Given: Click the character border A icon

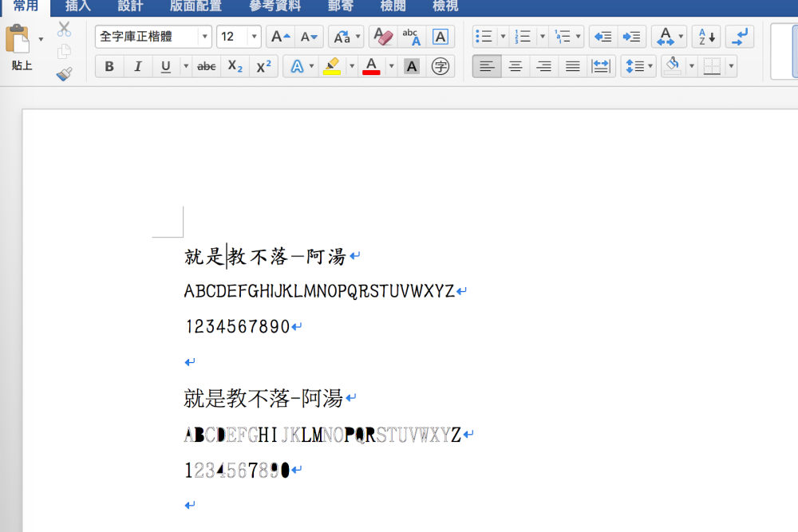Looking at the screenshot, I should (440, 37).
